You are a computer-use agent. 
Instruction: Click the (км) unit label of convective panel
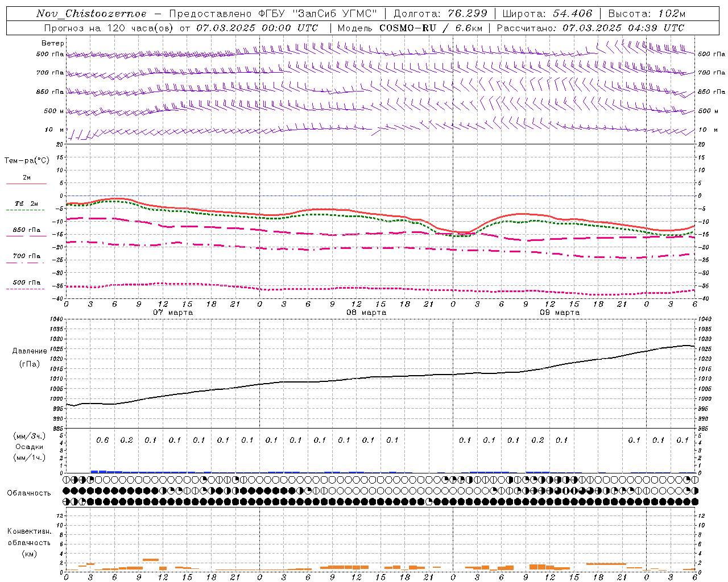pyautogui.click(x=30, y=554)
